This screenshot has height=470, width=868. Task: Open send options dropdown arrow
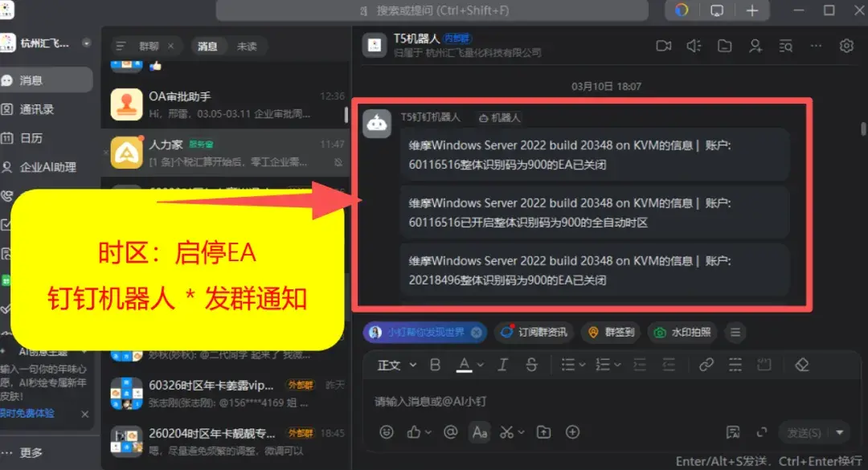click(840, 432)
